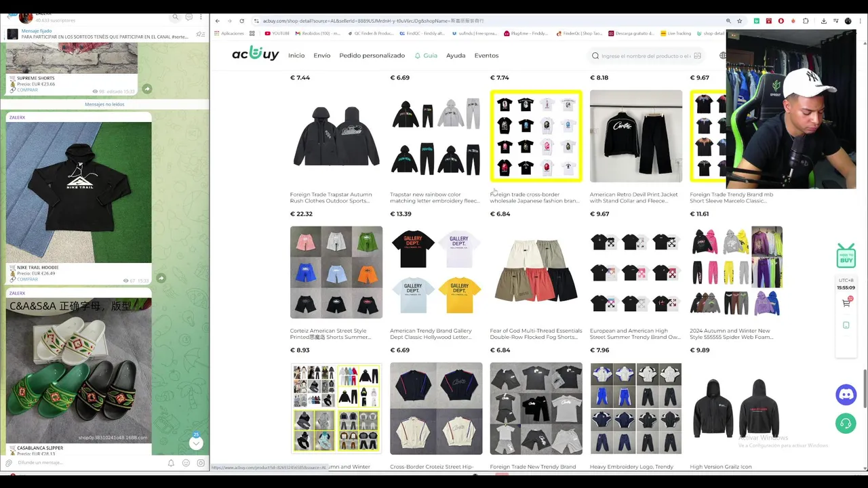868x488 pixels.
Task: Open the Telegram three-dot menu
Action: pyautogui.click(x=201, y=17)
